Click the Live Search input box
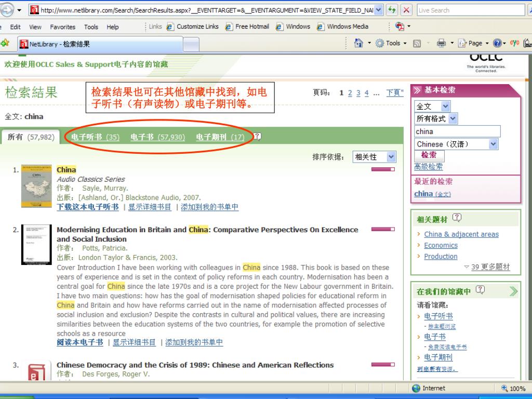Image resolution: width=532 pixels, height=399 pixels. point(471,10)
